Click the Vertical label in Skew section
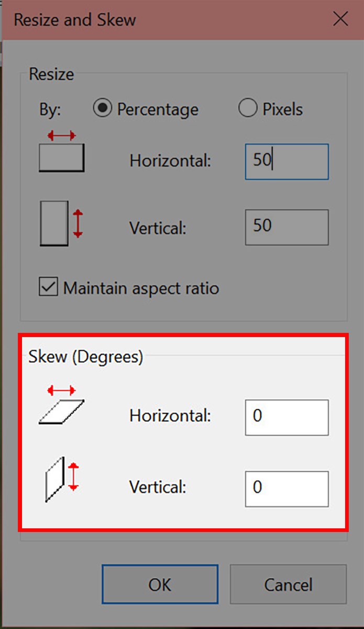Image resolution: width=364 pixels, height=629 pixels. coord(158,488)
